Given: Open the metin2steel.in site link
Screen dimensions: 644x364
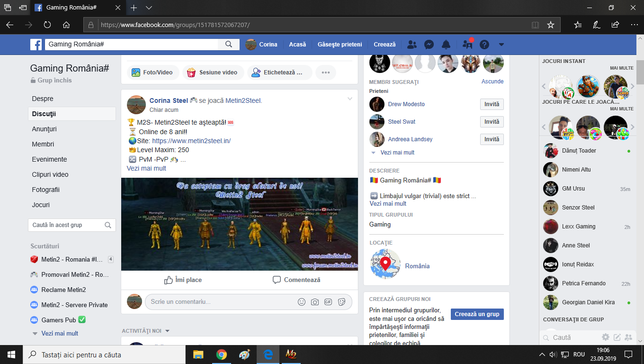Looking at the screenshot, I should [191, 141].
